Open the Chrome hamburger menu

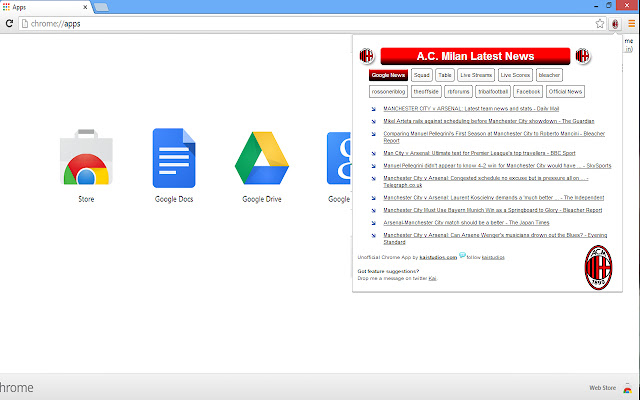coord(631,24)
